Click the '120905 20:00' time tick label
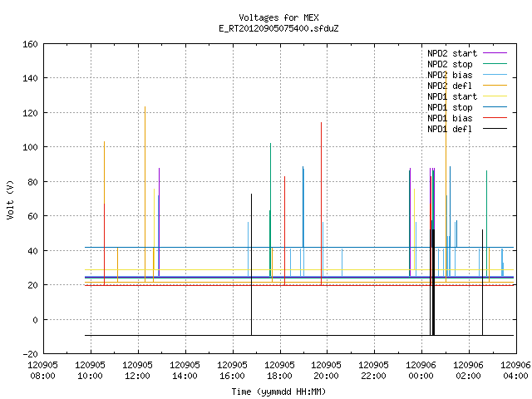Viewport: 532px width, 399px height. pos(327,371)
